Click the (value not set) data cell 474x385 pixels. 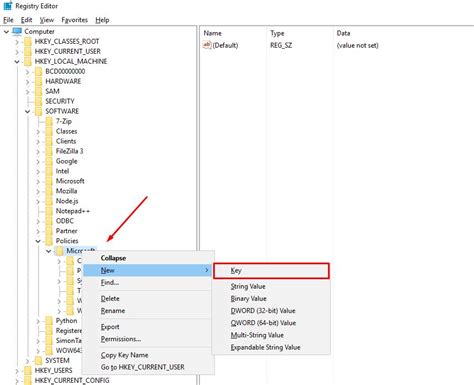click(x=357, y=45)
